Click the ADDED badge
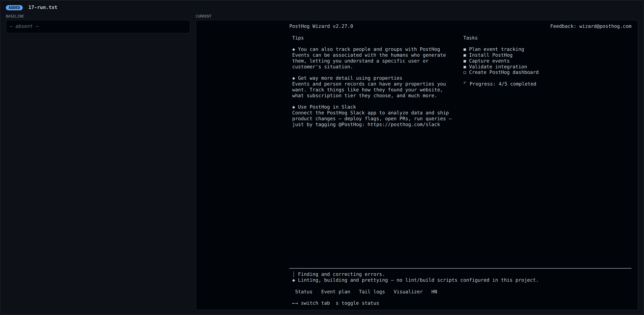 coord(14,8)
